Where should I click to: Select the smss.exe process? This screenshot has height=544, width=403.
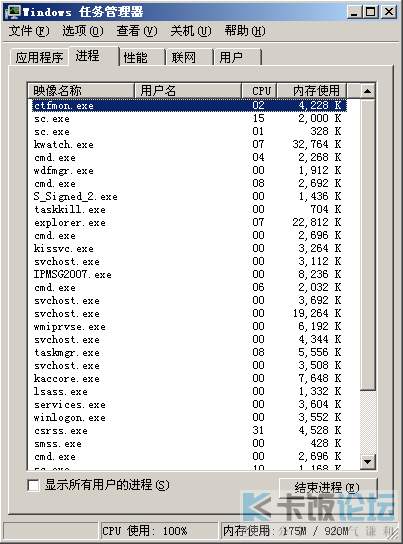pyautogui.click(x=189, y=443)
